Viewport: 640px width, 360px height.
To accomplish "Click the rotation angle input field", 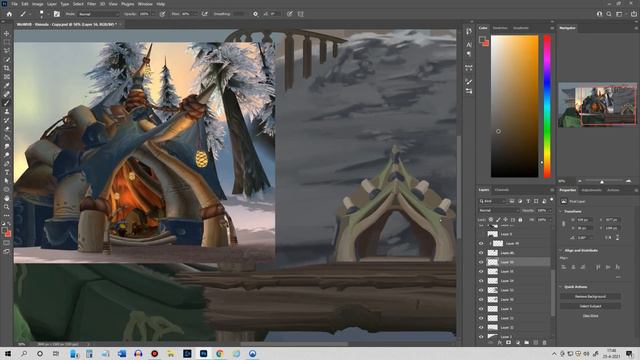I will click(584, 237).
